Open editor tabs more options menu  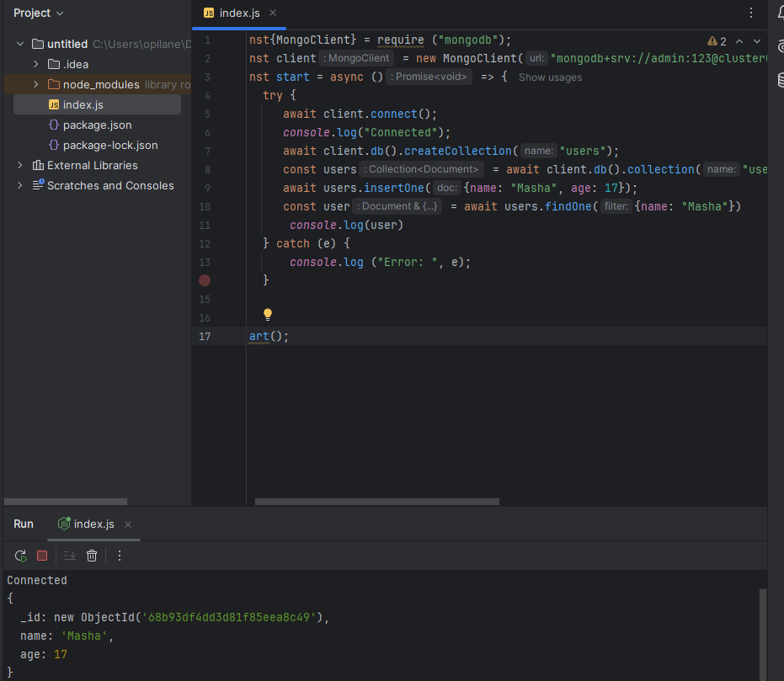click(751, 13)
